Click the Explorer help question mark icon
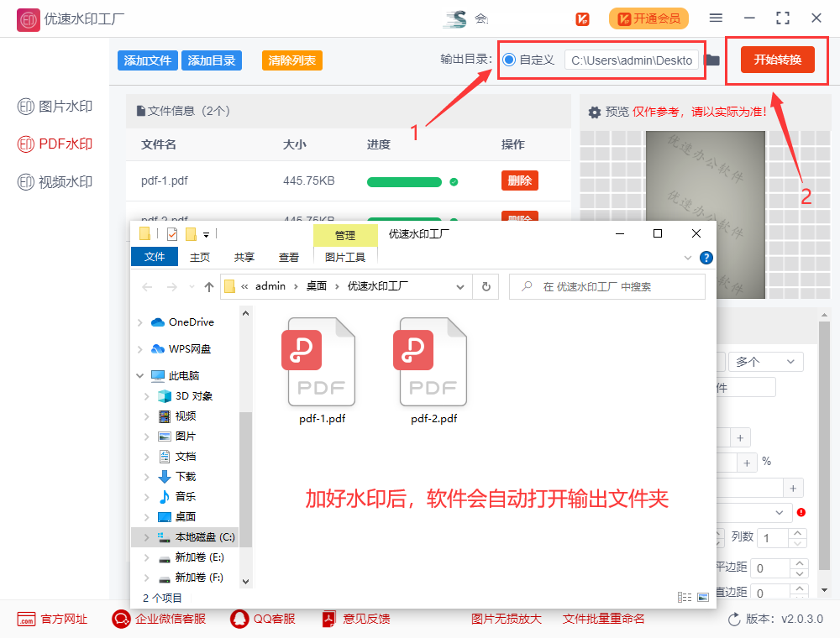The image size is (840, 638). [706, 258]
